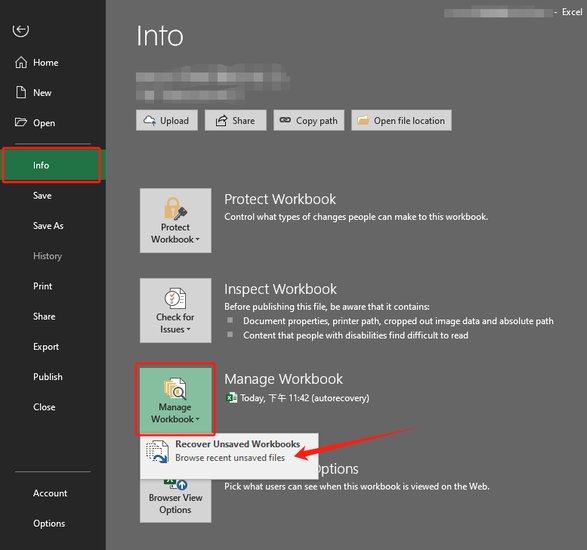This screenshot has width=587, height=550.
Task: Click the Copy path link icon
Action: tap(285, 120)
